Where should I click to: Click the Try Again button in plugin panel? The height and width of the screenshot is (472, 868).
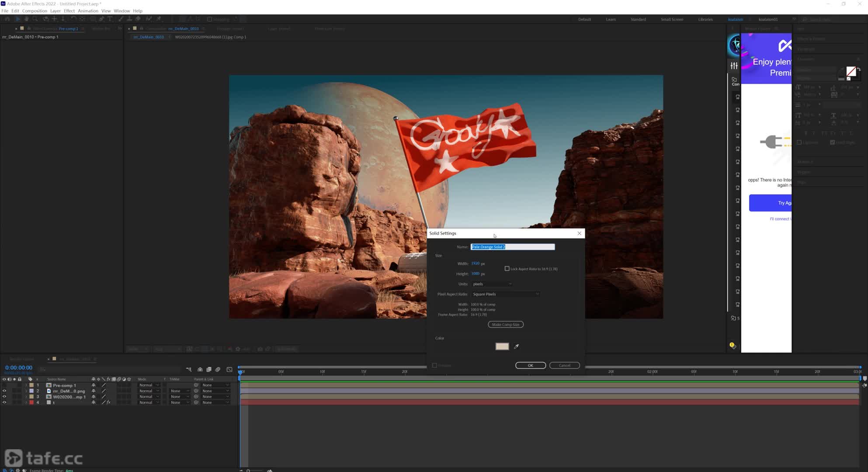click(771, 203)
